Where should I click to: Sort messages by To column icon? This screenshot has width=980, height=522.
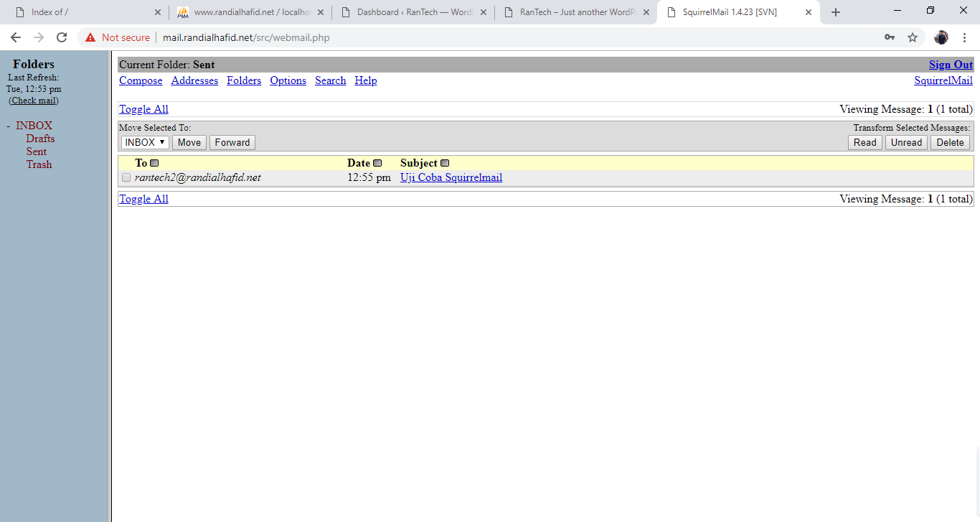[154, 163]
